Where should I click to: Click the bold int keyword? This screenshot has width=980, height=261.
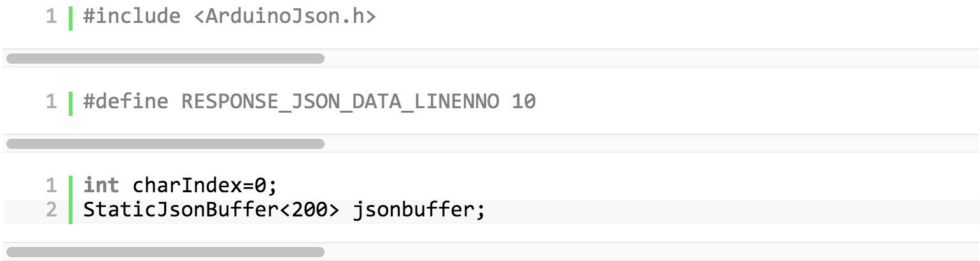tap(101, 186)
